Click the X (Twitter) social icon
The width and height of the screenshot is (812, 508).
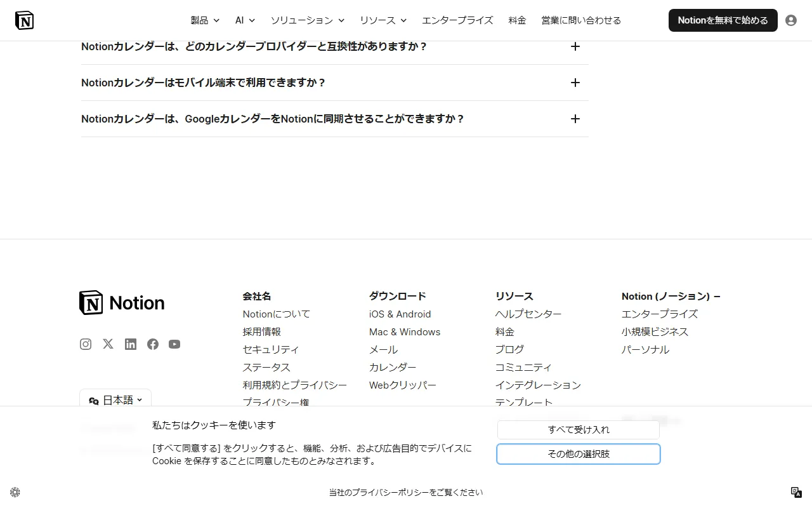tap(107, 344)
